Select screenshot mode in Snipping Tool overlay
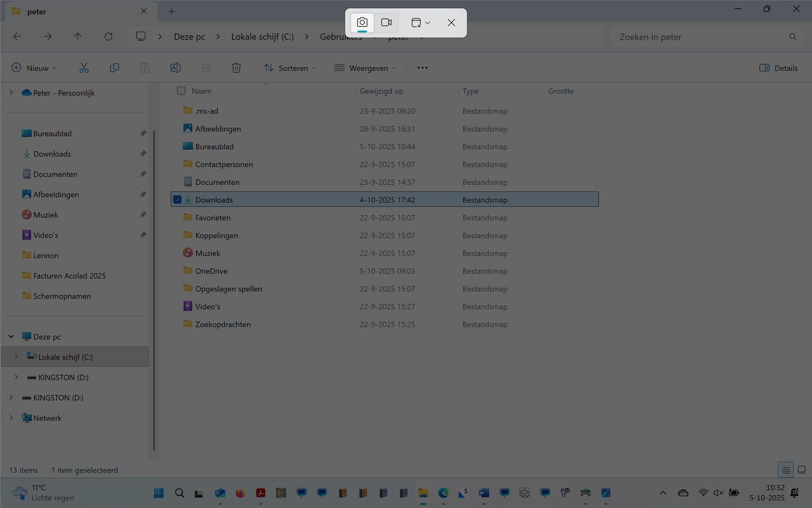This screenshot has height=508, width=812. (362, 22)
